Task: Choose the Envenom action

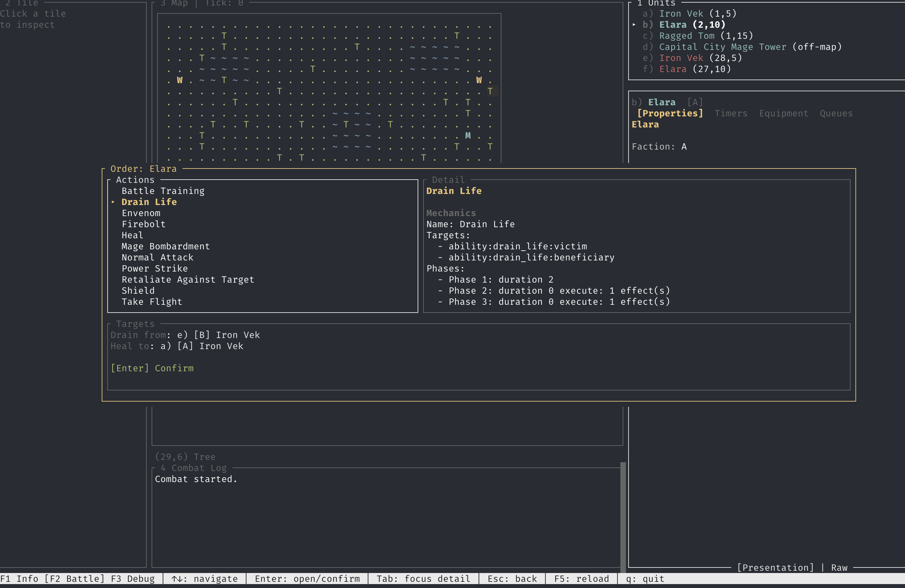Action: click(x=141, y=213)
